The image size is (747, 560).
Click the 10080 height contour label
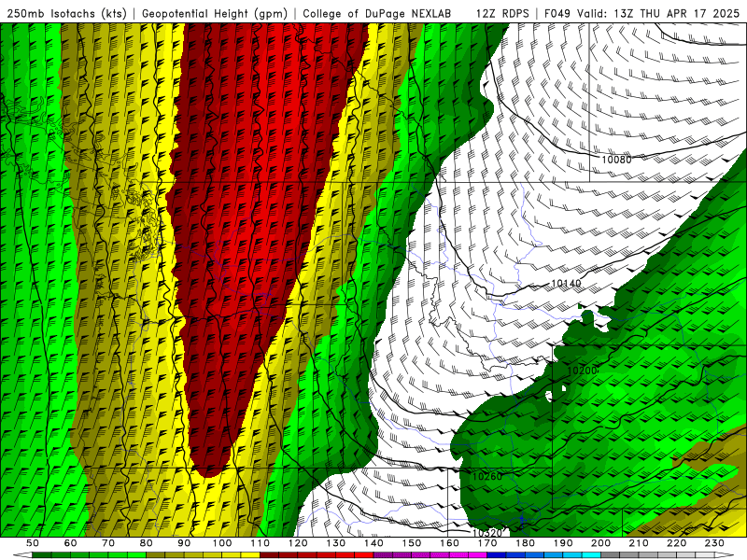point(616,160)
